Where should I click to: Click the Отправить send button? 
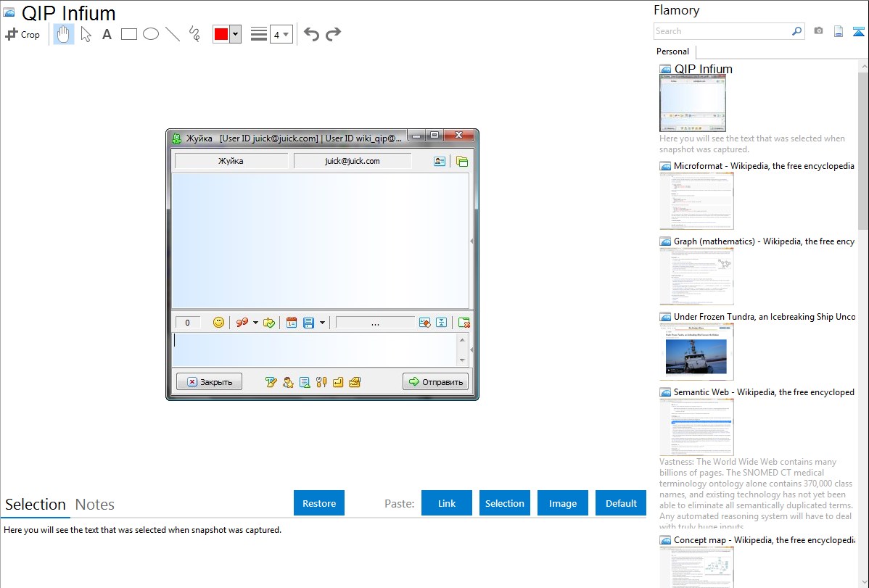click(x=436, y=381)
